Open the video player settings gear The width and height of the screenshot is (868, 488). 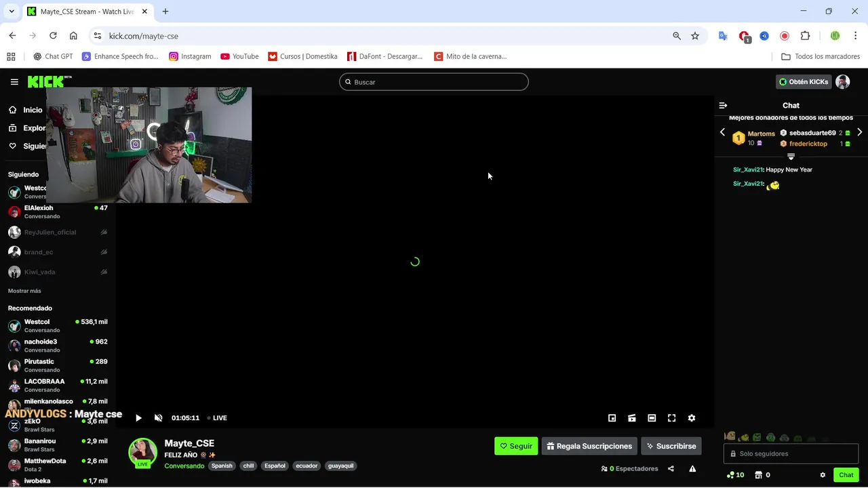692,418
